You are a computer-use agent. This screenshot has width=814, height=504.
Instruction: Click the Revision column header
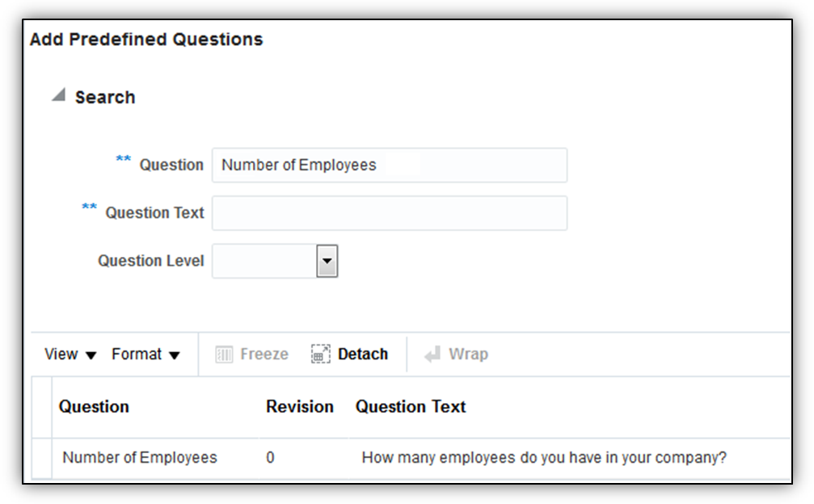pos(300,407)
